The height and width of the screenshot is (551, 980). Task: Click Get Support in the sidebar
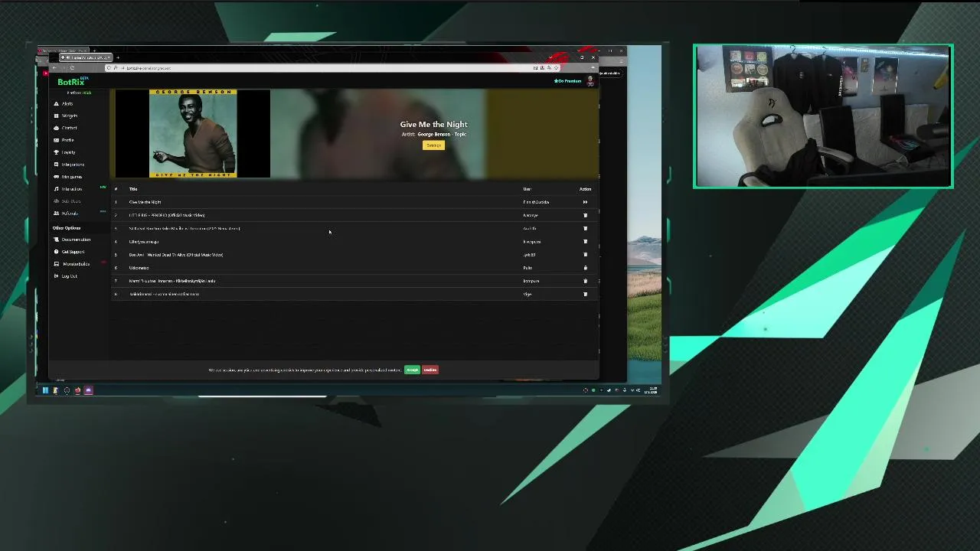69,252
